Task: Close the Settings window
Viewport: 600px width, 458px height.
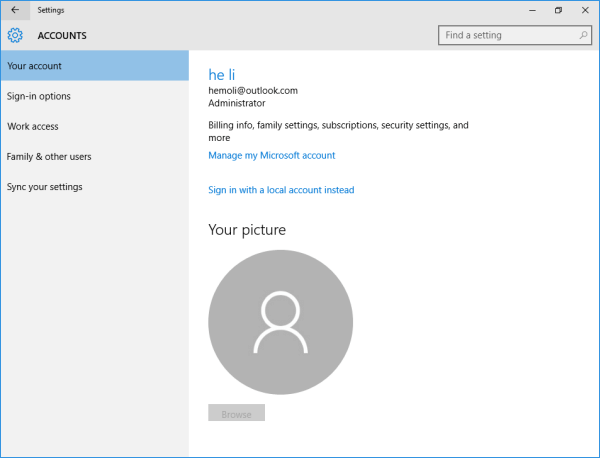Action: pyautogui.click(x=586, y=9)
